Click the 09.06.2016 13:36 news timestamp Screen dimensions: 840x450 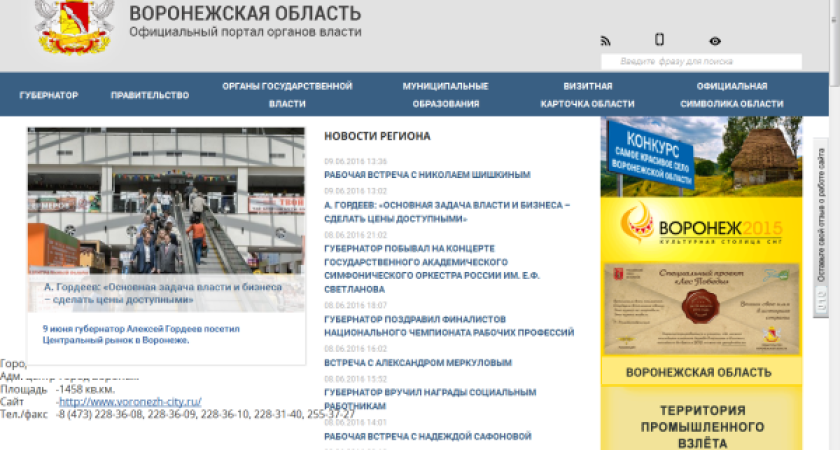[x=355, y=161]
